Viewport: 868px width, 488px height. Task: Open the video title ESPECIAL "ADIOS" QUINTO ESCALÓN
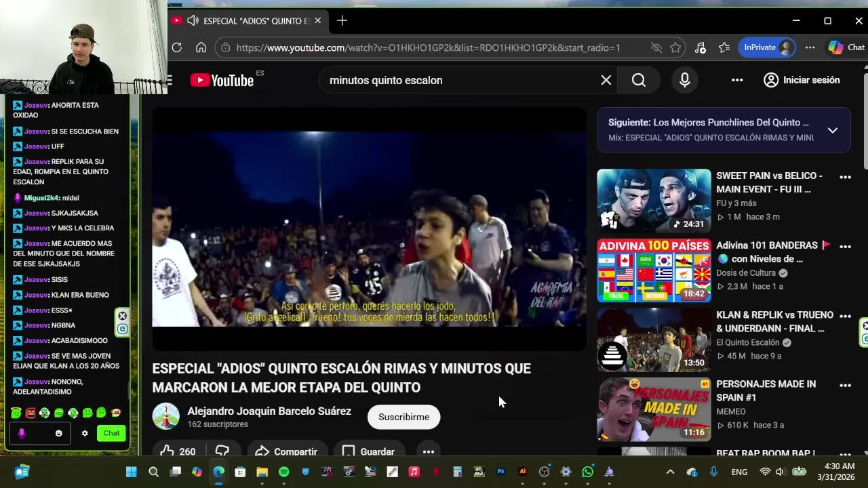pos(341,378)
